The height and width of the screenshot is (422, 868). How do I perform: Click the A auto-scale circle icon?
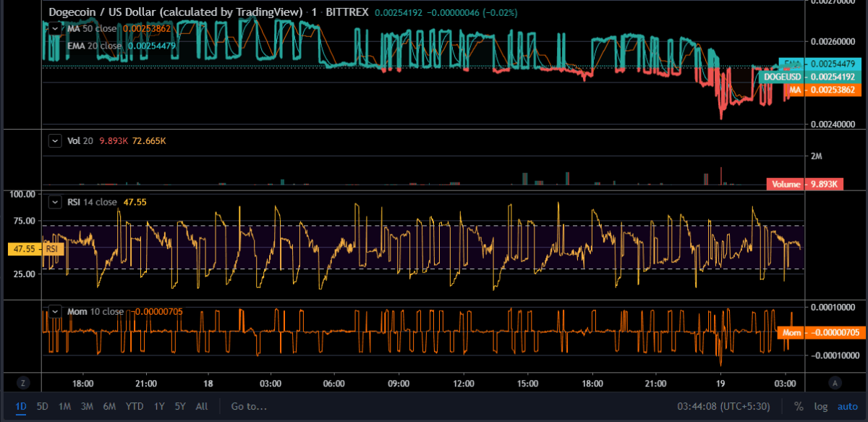pos(834,382)
